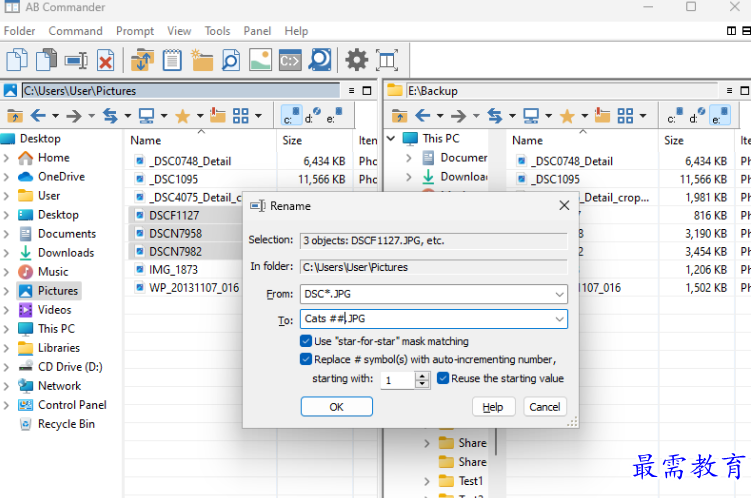Open the Prompt menu
The height and width of the screenshot is (498, 754).
click(x=135, y=31)
